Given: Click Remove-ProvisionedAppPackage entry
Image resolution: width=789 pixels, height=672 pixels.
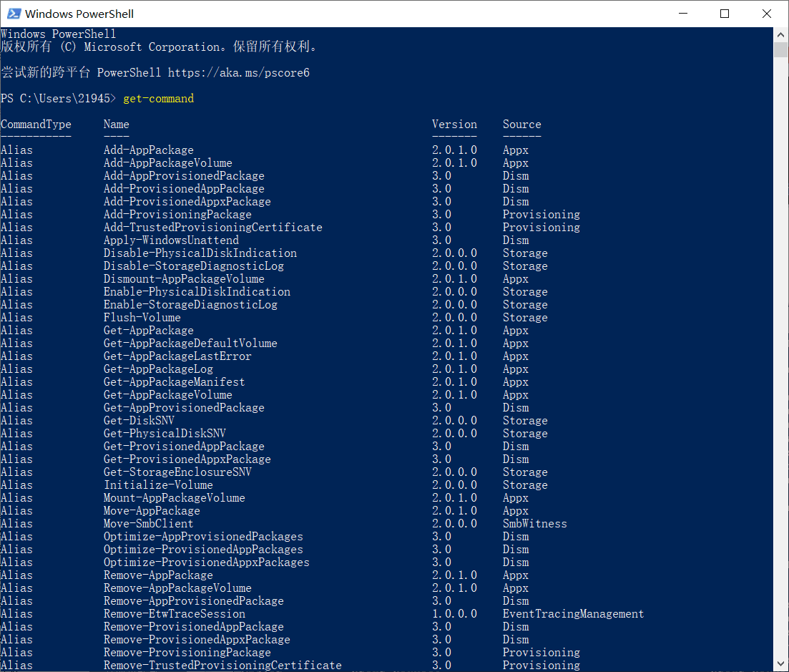Looking at the screenshot, I should [194, 627].
